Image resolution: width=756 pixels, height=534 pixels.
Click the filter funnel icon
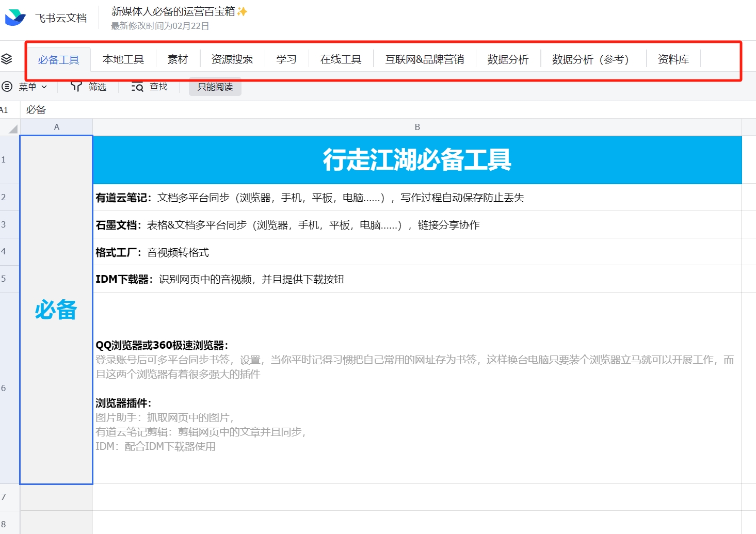[x=76, y=86]
